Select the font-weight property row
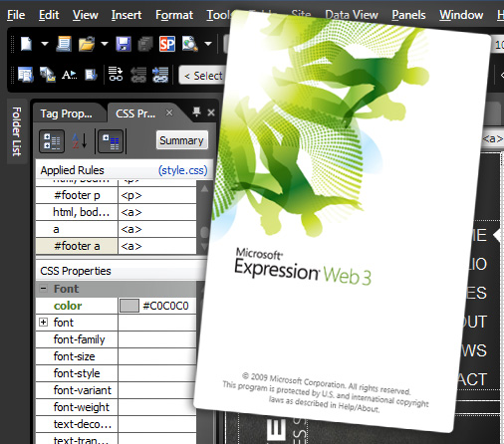This screenshot has width=504, height=444. pyautogui.click(x=116, y=407)
